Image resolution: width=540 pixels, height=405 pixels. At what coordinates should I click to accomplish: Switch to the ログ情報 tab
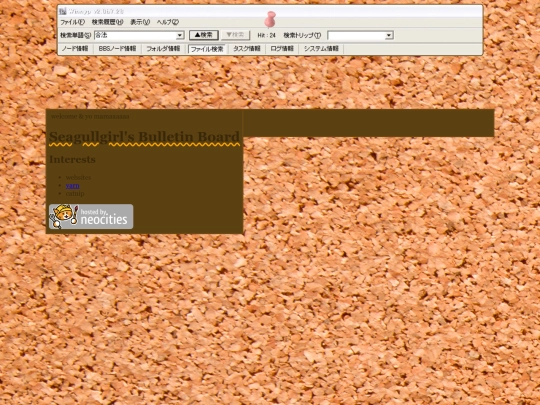pyautogui.click(x=282, y=49)
